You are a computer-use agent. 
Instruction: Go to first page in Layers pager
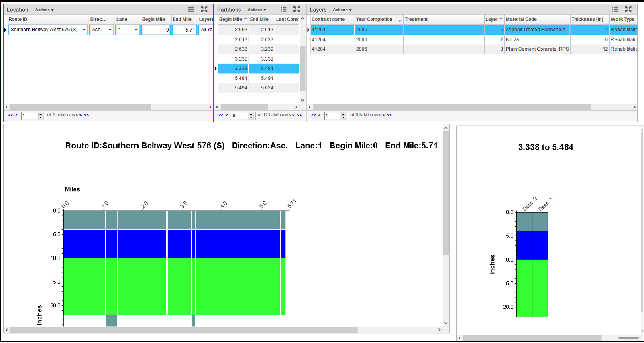(x=313, y=115)
